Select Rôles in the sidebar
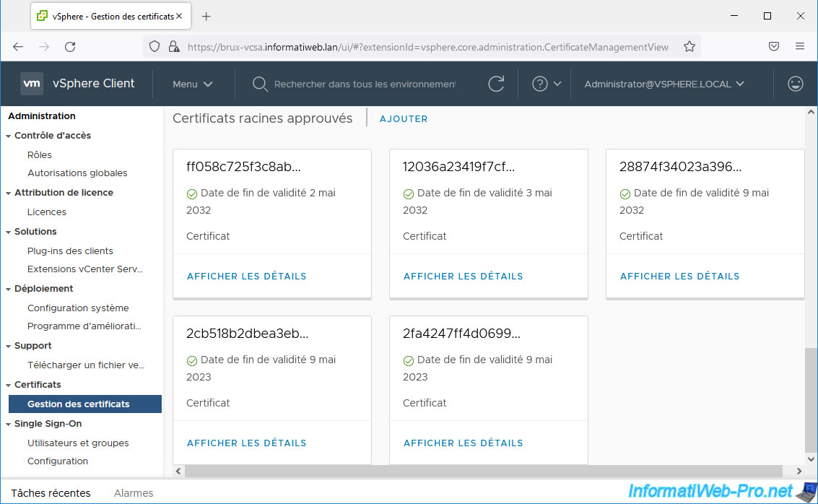 pos(40,155)
